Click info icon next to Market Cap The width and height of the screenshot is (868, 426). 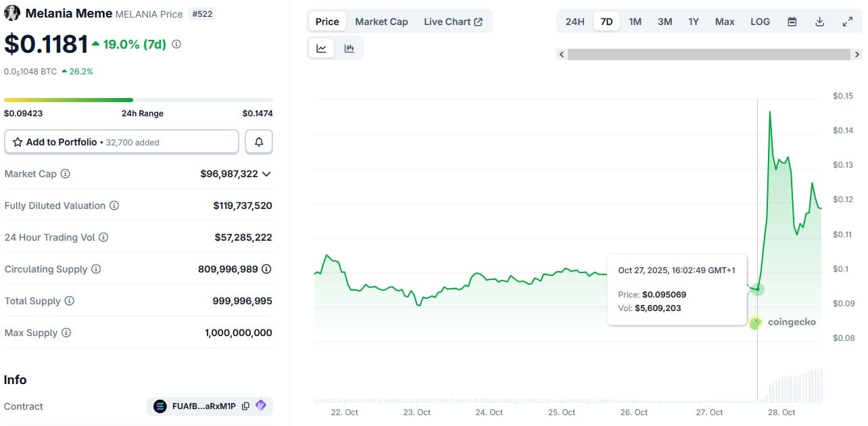(66, 174)
